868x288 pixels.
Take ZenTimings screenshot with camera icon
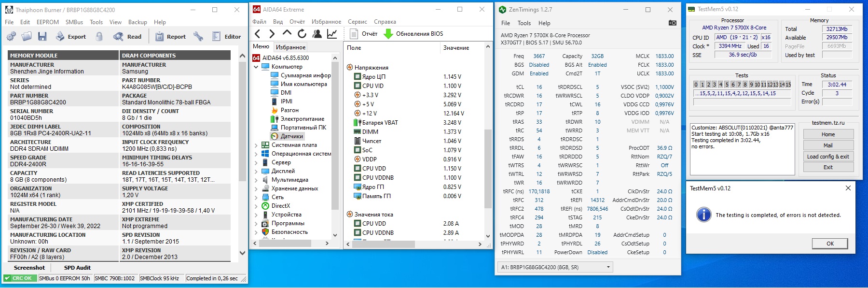click(x=672, y=23)
